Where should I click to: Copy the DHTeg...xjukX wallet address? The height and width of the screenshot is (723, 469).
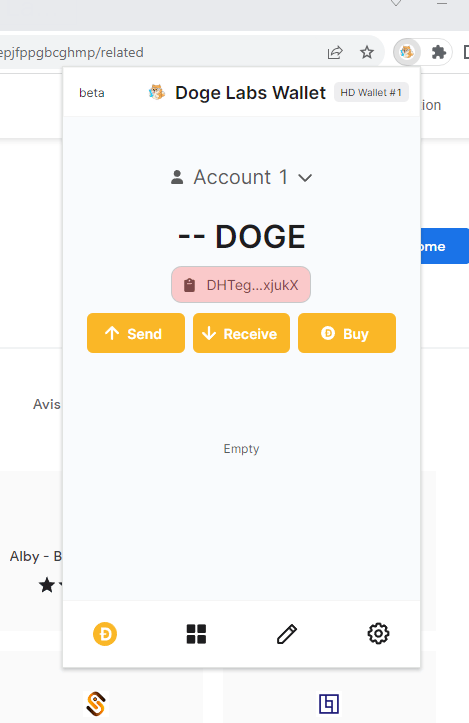pos(241,285)
